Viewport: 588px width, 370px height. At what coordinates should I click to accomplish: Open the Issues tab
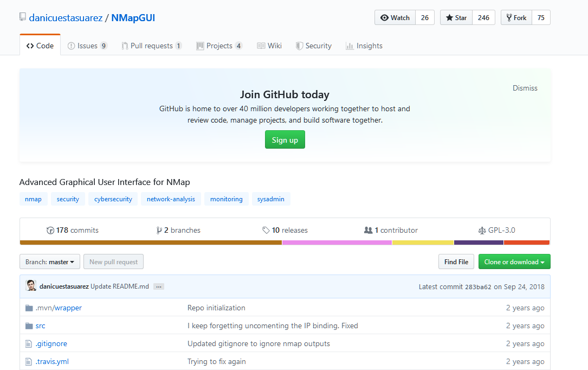pyautogui.click(x=87, y=46)
